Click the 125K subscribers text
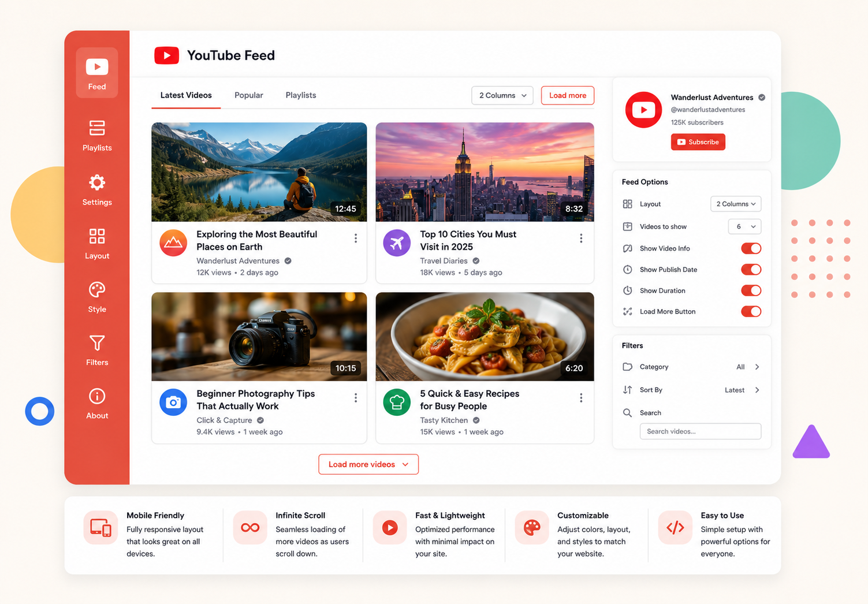868x604 pixels. 697,122
